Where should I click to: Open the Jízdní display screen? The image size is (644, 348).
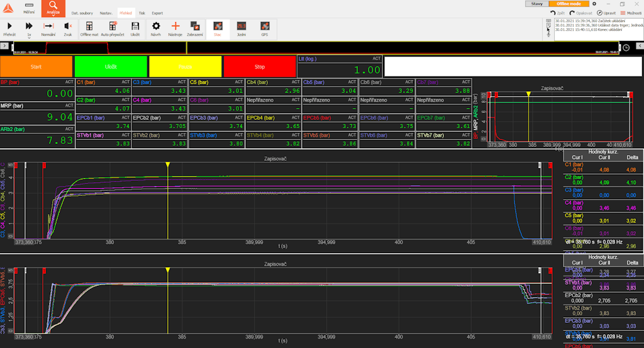tap(241, 29)
